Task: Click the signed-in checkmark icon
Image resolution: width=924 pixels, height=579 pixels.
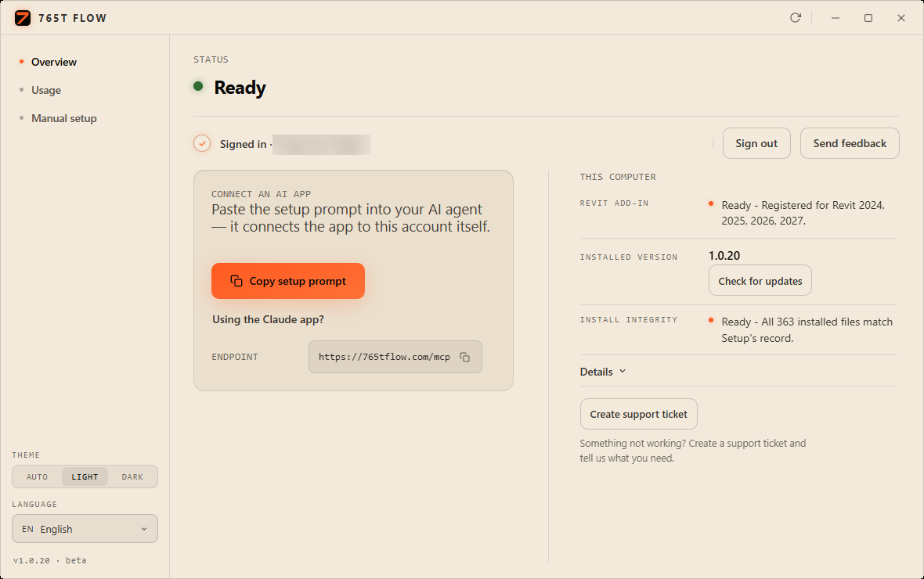Action: pyautogui.click(x=202, y=143)
